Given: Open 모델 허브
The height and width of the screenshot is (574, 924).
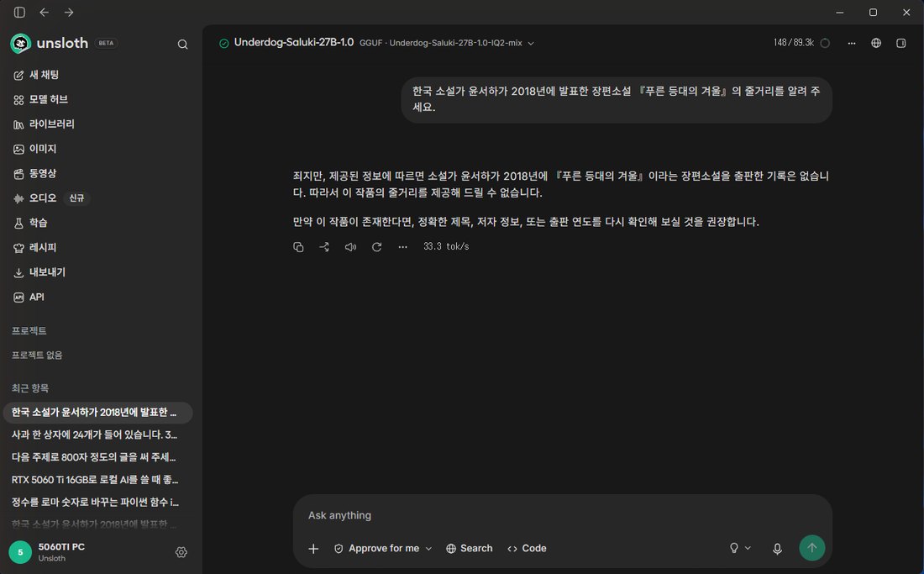Looking at the screenshot, I should tap(40, 100).
